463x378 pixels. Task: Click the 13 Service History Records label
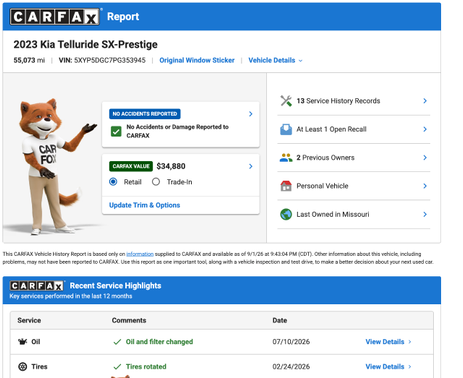338,101
